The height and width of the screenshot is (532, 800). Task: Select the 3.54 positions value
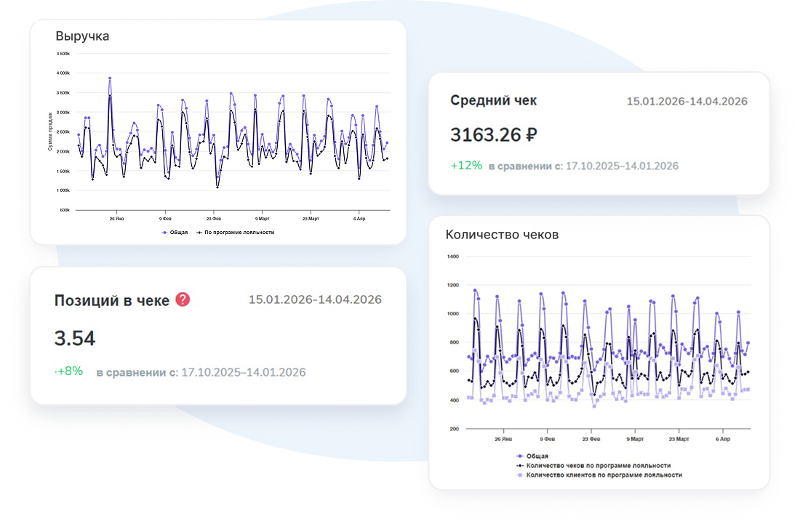pos(75,339)
